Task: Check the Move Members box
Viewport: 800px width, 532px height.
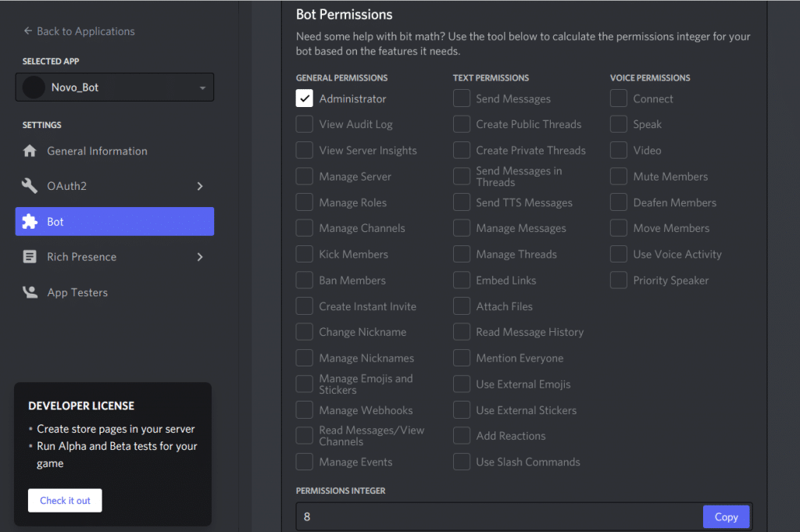Action: tap(619, 228)
